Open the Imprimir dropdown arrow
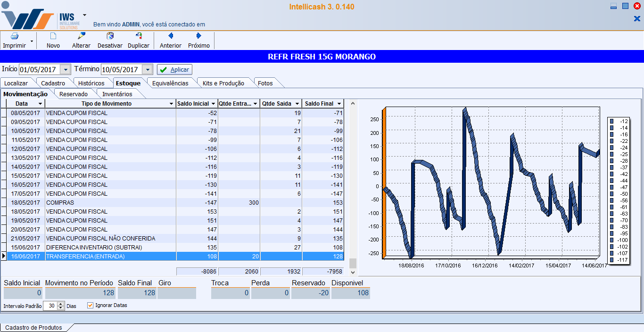 point(32,41)
